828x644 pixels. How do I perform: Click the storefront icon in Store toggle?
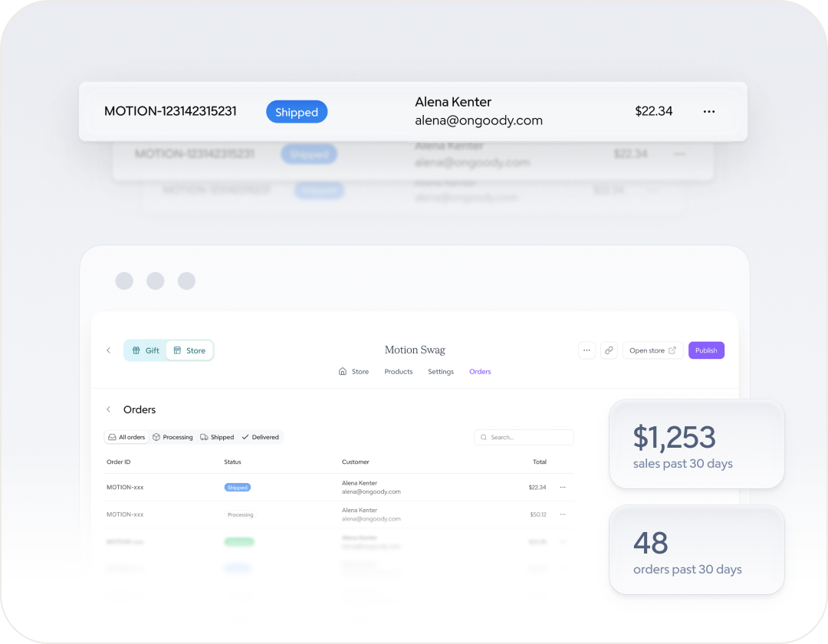pos(177,350)
